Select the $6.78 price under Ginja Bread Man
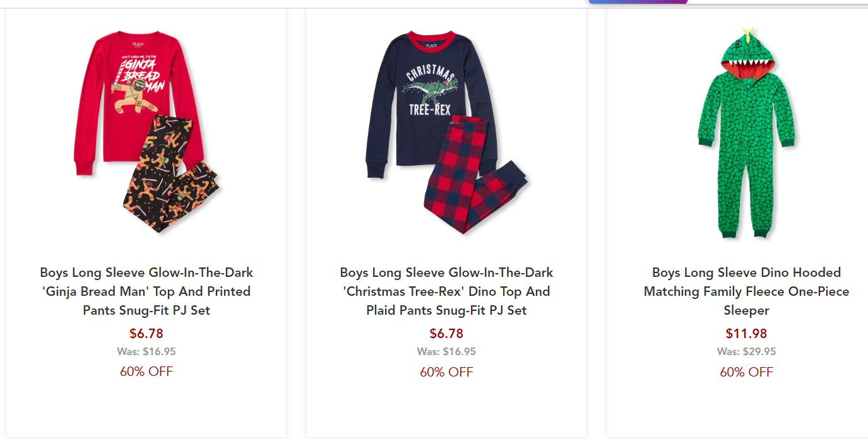The height and width of the screenshot is (439, 868). [x=146, y=333]
